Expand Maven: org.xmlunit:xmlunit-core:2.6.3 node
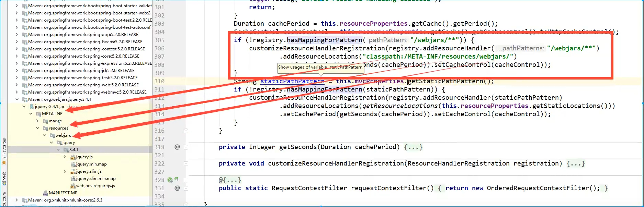Screen dimensions: 644x207 tap(17, 200)
